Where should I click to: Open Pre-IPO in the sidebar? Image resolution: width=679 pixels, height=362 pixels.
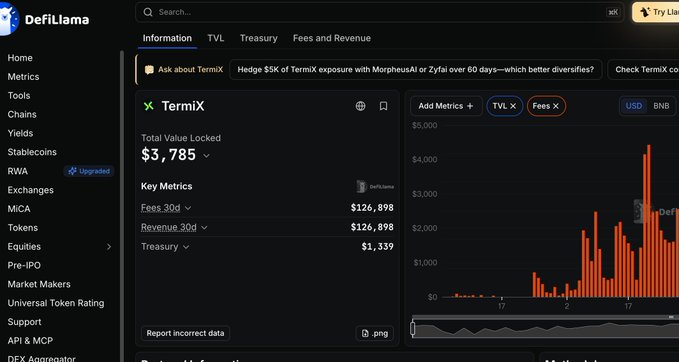24,265
